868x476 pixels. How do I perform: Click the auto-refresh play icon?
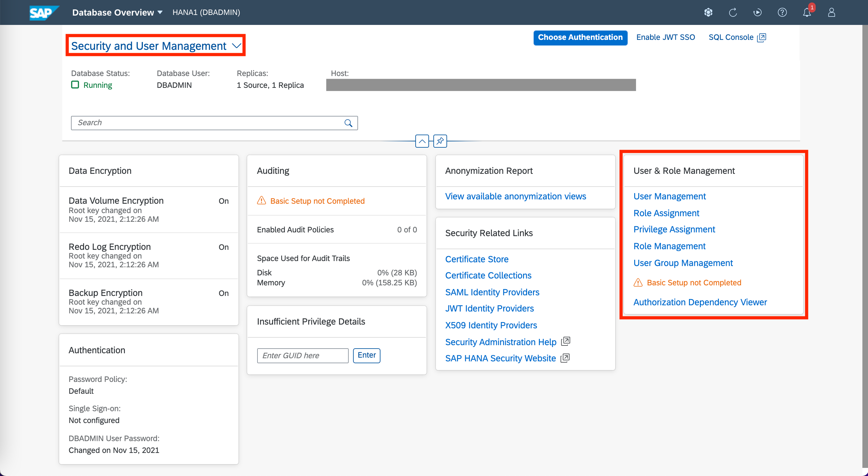pos(757,12)
